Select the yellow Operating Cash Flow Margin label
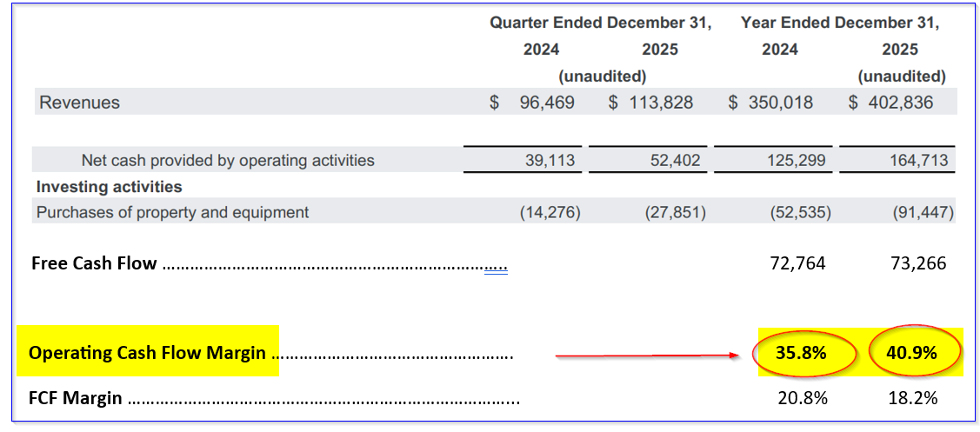This screenshot has width=980, height=432. coord(147,352)
